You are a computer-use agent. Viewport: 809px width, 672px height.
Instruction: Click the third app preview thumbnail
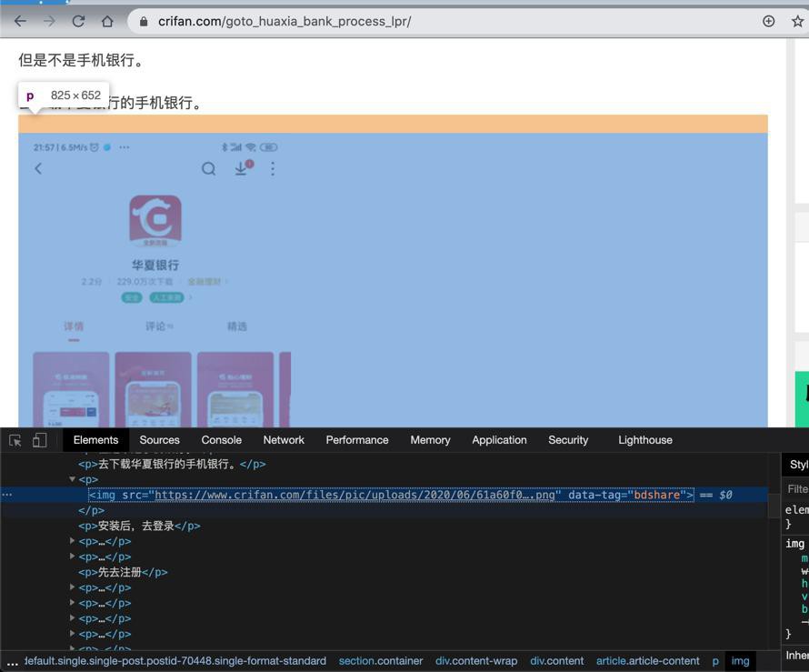(235, 390)
